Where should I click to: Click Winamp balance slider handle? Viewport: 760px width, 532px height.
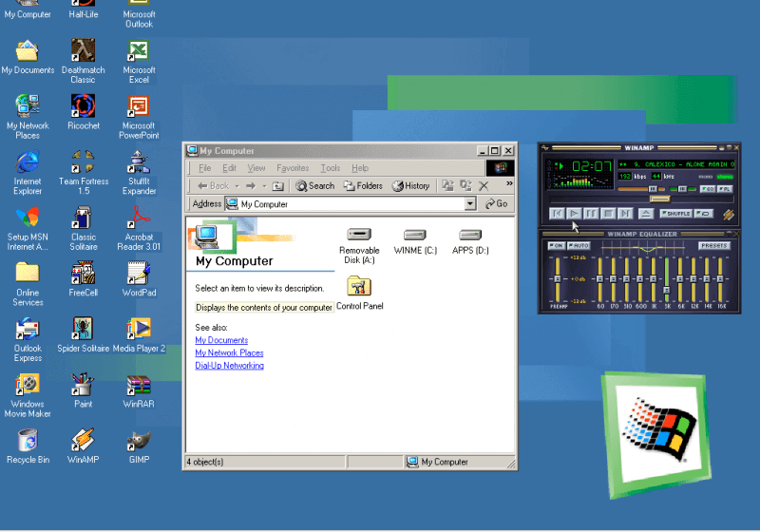(682, 189)
